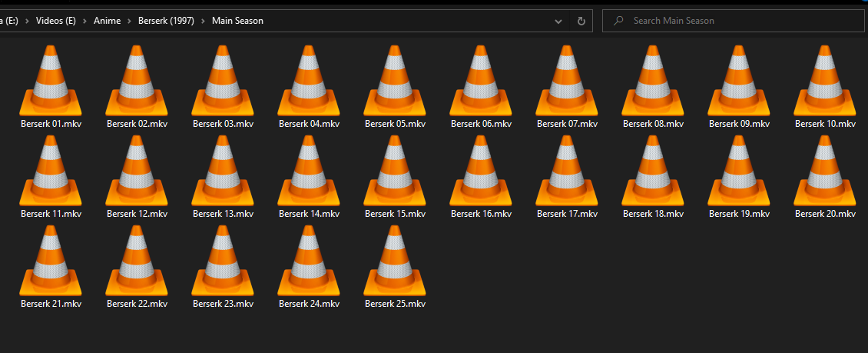Focus the Search Main Season field

[x=733, y=21]
